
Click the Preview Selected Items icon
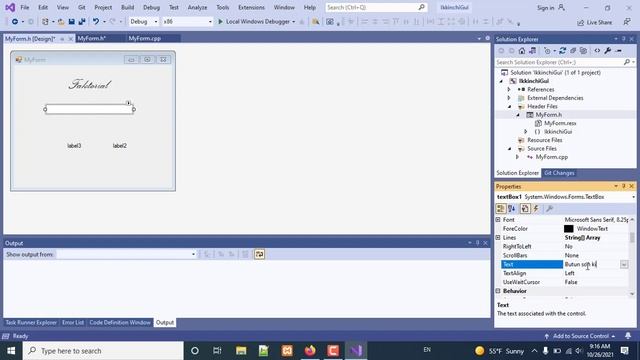tap(619, 51)
